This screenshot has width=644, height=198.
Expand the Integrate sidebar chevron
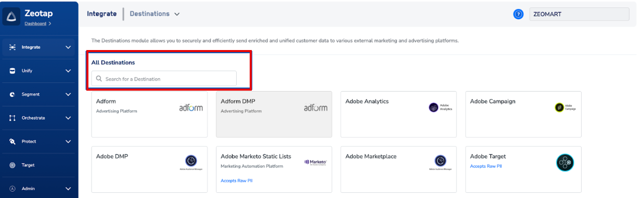tap(68, 47)
